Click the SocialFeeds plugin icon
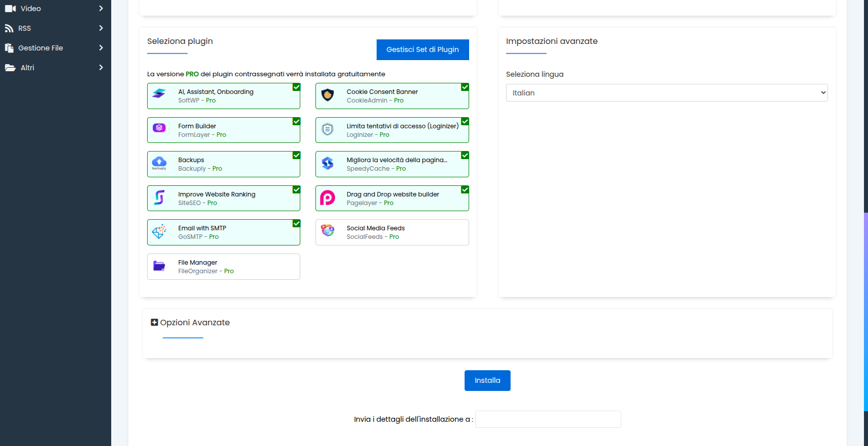 click(x=328, y=230)
